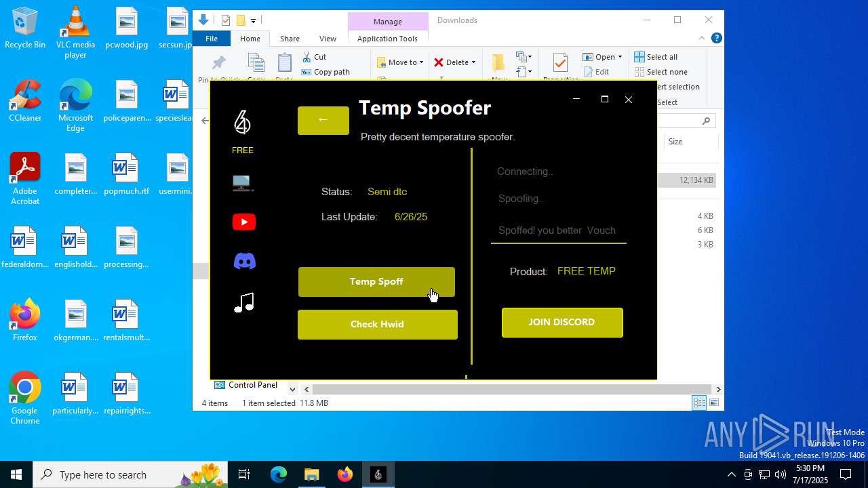Select pcwood.jpg desktop file
Screen dimensions: 868x488
point(127,28)
